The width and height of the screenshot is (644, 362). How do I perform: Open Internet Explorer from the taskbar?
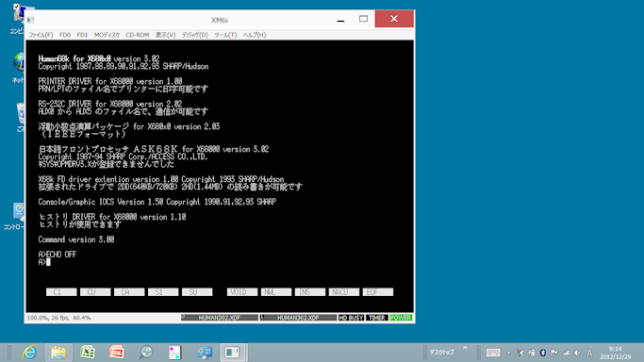[x=29, y=353]
